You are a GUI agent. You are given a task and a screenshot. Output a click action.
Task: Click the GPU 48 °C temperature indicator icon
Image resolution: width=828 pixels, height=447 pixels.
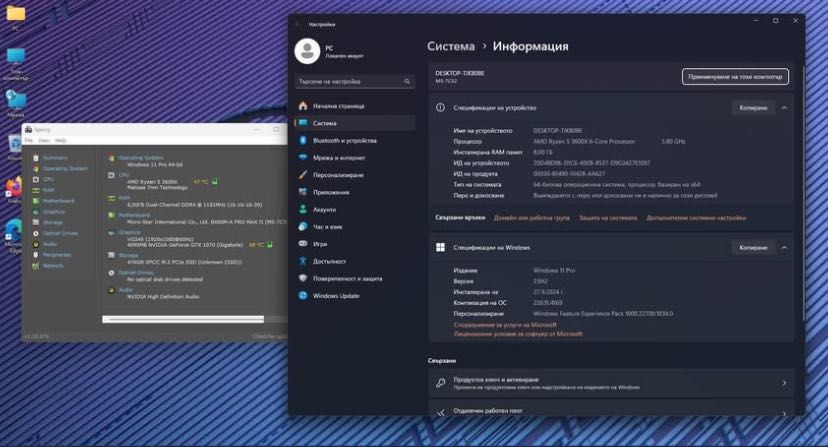(270, 245)
